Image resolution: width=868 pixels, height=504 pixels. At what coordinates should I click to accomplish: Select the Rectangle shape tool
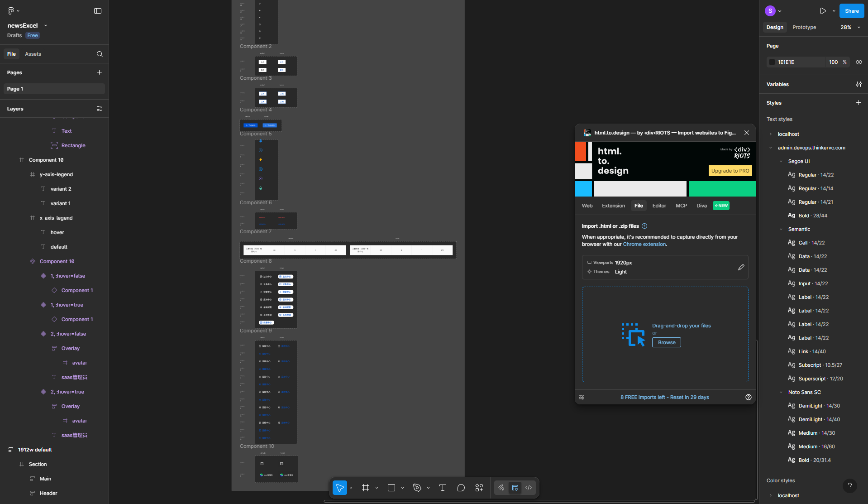point(391,488)
